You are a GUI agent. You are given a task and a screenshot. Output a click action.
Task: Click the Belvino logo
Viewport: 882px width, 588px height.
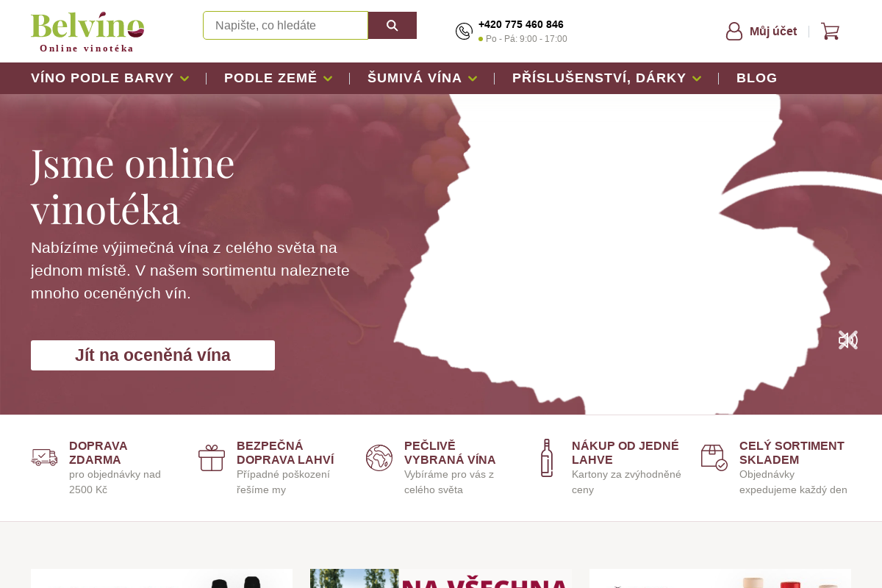coord(87,32)
